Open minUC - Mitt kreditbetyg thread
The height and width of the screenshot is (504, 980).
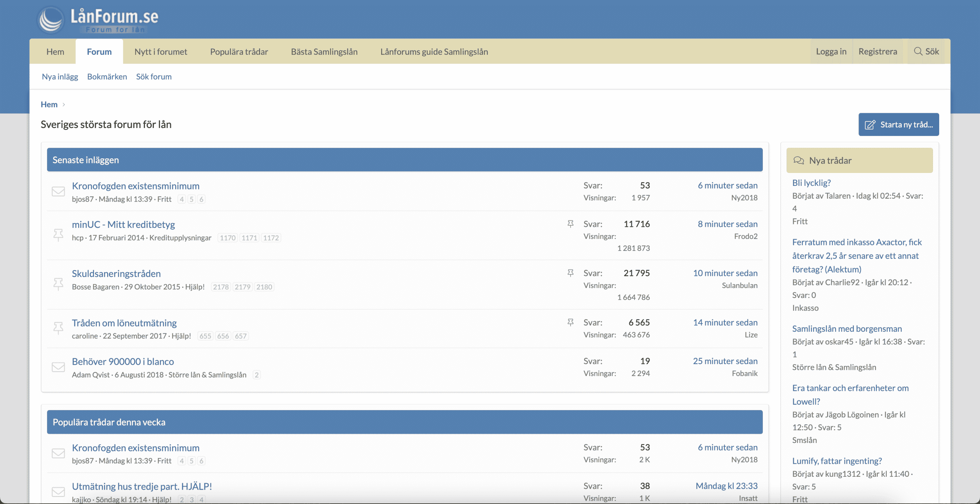pos(123,224)
